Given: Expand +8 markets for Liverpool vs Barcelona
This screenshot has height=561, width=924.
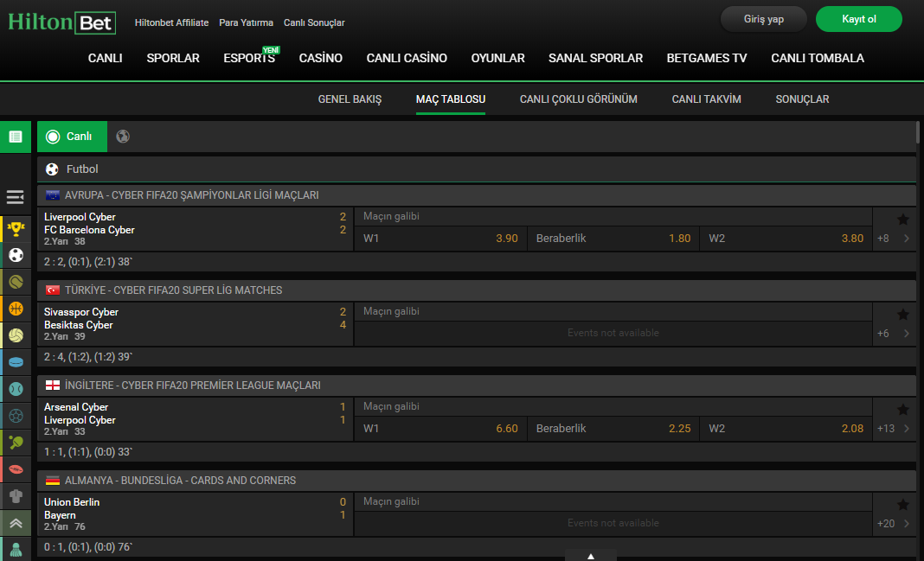Looking at the screenshot, I should click(894, 239).
